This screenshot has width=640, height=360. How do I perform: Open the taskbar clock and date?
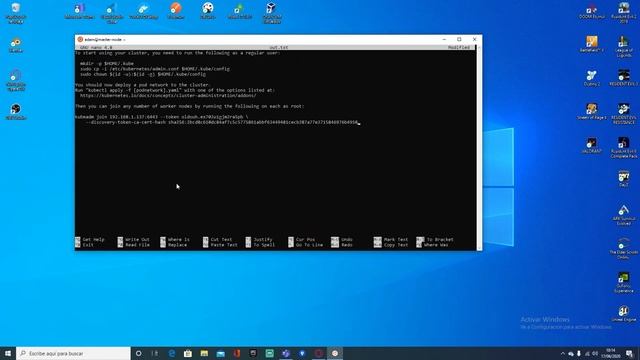(x=611, y=353)
